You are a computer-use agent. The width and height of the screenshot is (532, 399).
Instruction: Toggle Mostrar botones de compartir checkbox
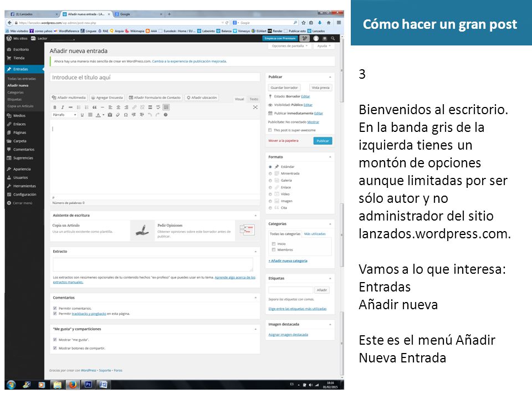click(x=55, y=348)
